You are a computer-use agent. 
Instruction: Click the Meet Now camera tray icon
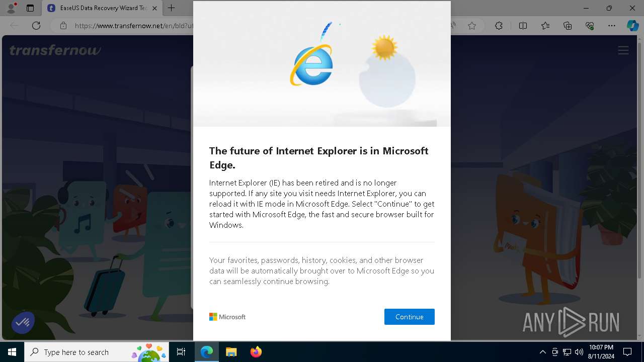pyautogui.click(x=555, y=352)
